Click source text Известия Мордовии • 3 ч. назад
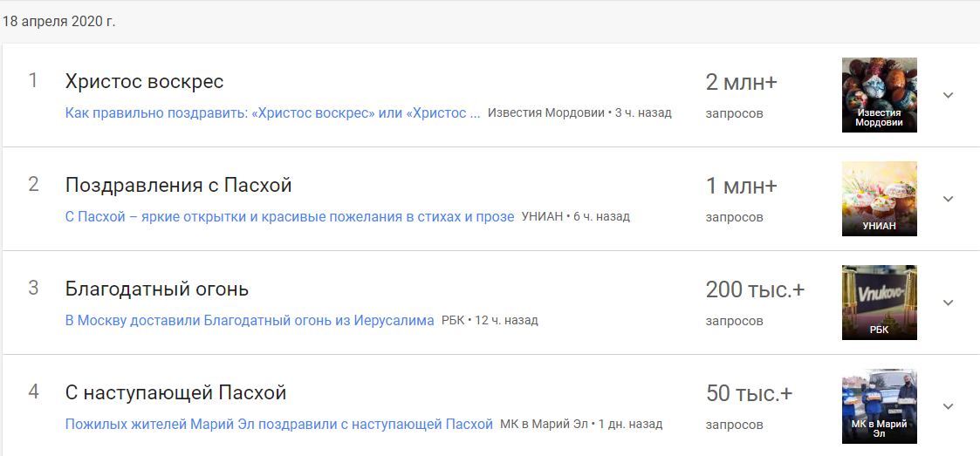980x456 pixels. click(x=579, y=113)
